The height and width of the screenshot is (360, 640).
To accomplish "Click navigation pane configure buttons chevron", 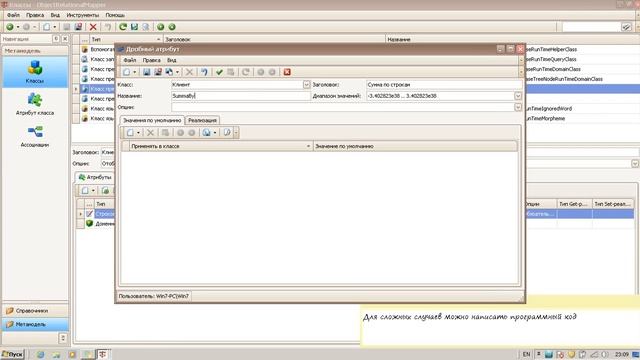I will (63, 338).
